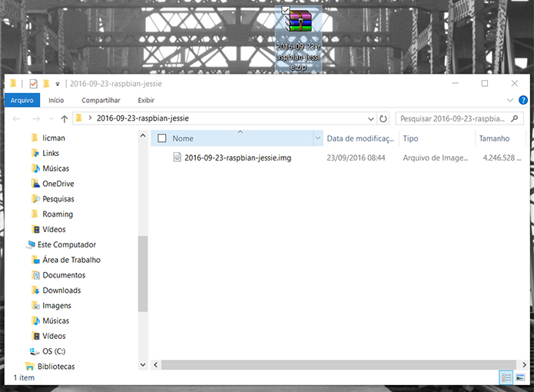Click the navigation pane down arrow

click(x=143, y=364)
